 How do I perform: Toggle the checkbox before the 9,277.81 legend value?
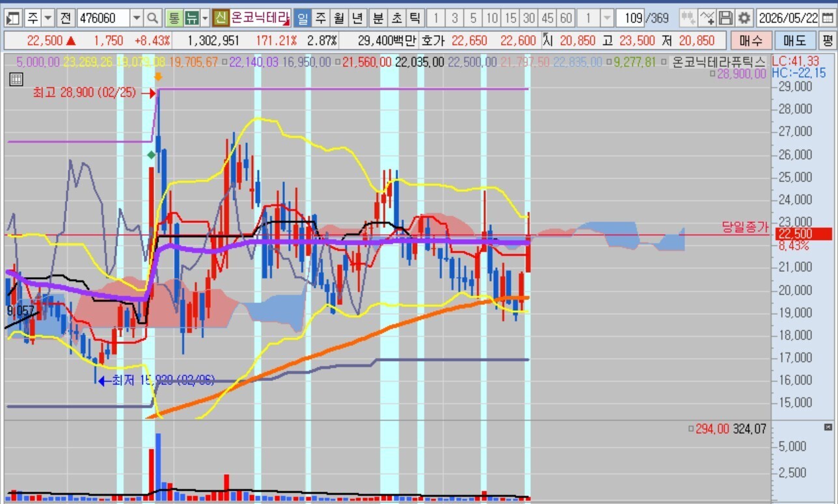[609, 62]
